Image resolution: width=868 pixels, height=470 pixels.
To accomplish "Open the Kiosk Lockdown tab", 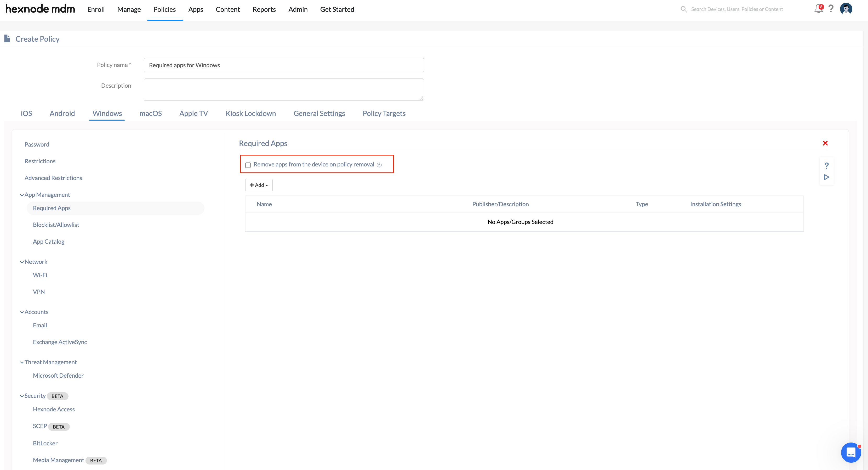I will tap(251, 113).
